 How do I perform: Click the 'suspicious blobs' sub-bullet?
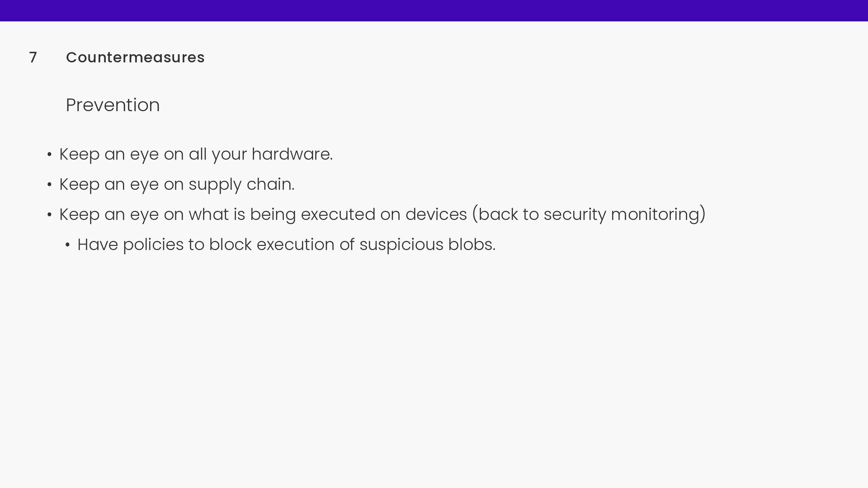pos(286,245)
